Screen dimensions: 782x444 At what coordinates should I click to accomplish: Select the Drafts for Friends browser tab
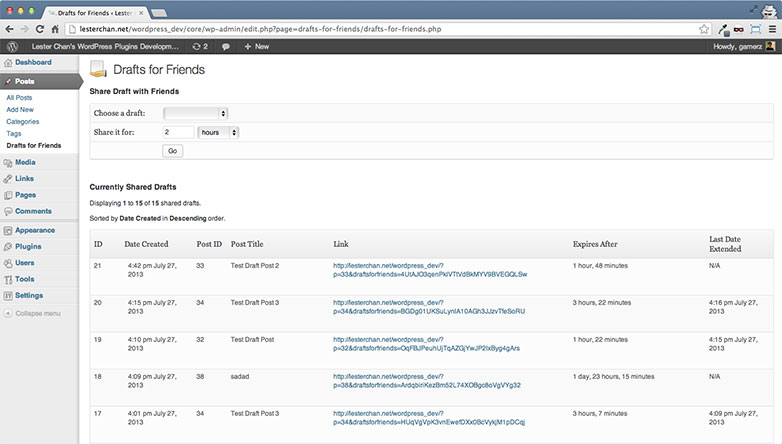pos(95,13)
